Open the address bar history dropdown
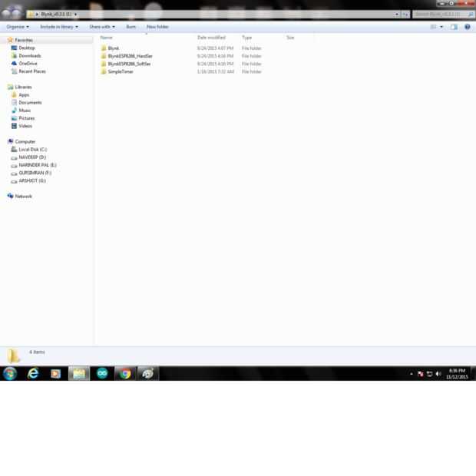The image size is (476, 476). pyautogui.click(x=396, y=15)
